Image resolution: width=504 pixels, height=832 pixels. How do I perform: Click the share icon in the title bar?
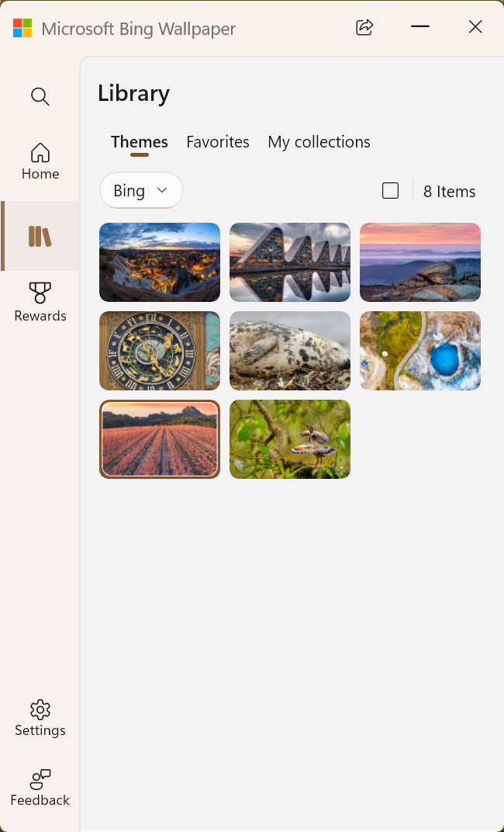364,26
